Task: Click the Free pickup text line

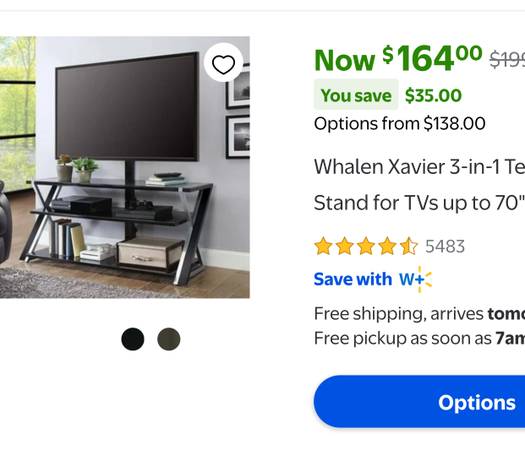Action: coord(419,338)
